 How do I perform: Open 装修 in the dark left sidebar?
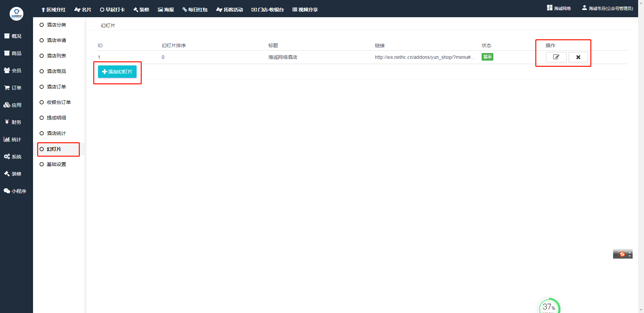click(x=13, y=174)
